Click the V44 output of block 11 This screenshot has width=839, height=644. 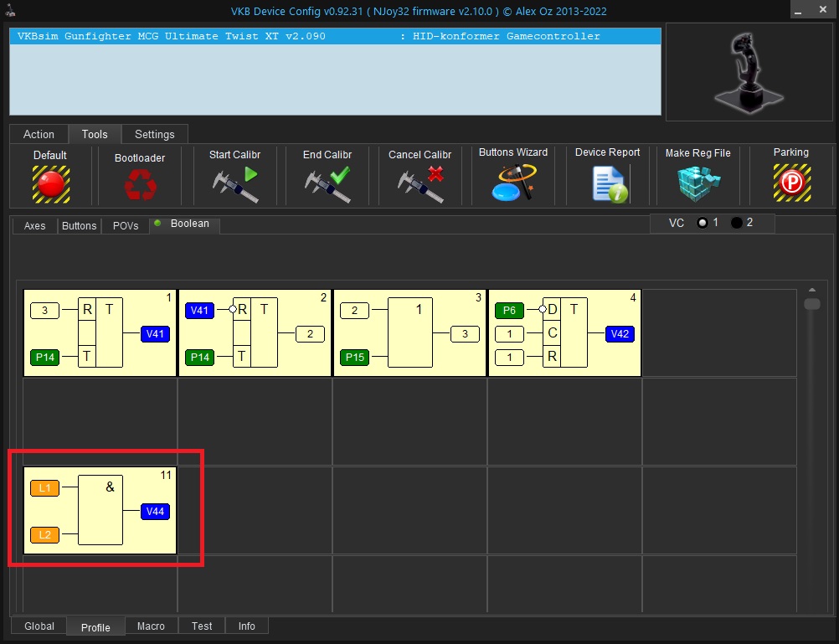pyautogui.click(x=155, y=511)
